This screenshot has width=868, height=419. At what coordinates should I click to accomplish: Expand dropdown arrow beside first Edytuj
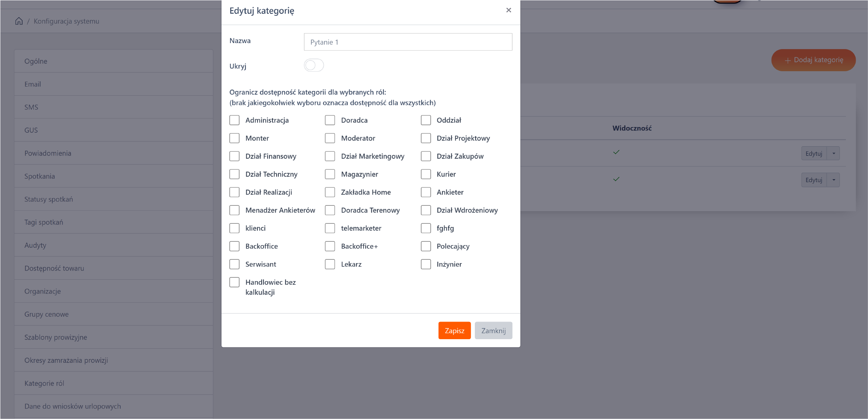click(x=834, y=153)
